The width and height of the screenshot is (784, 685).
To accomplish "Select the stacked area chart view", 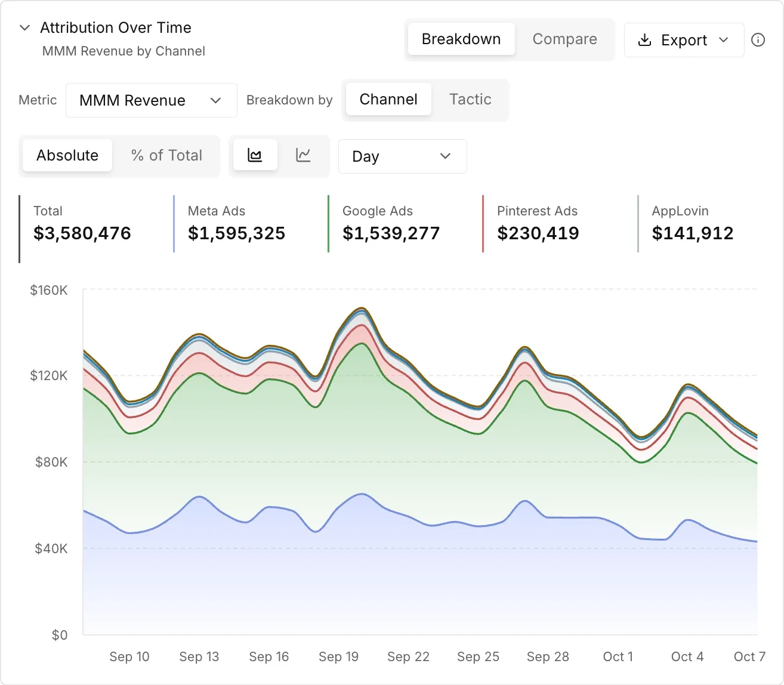I will [255, 155].
